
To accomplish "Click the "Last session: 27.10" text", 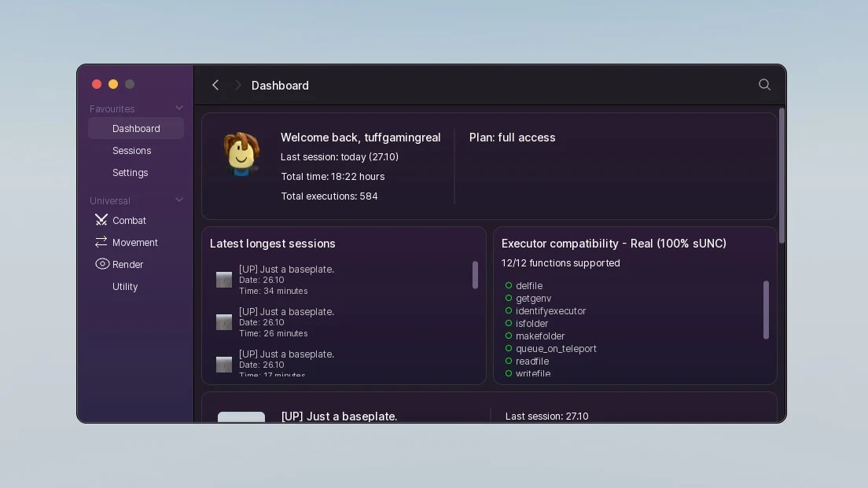I will click(547, 416).
